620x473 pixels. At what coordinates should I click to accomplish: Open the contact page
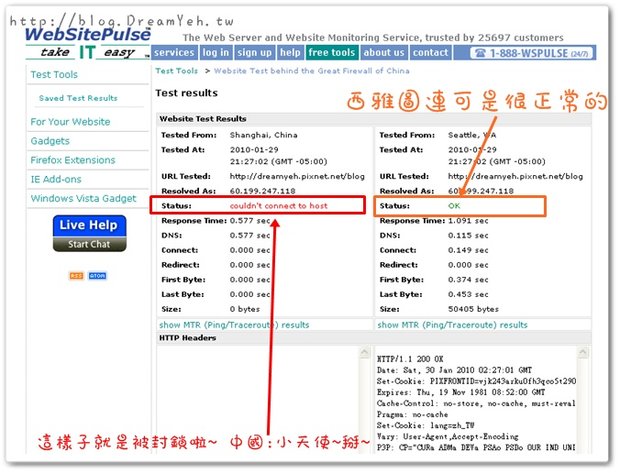pos(430,53)
